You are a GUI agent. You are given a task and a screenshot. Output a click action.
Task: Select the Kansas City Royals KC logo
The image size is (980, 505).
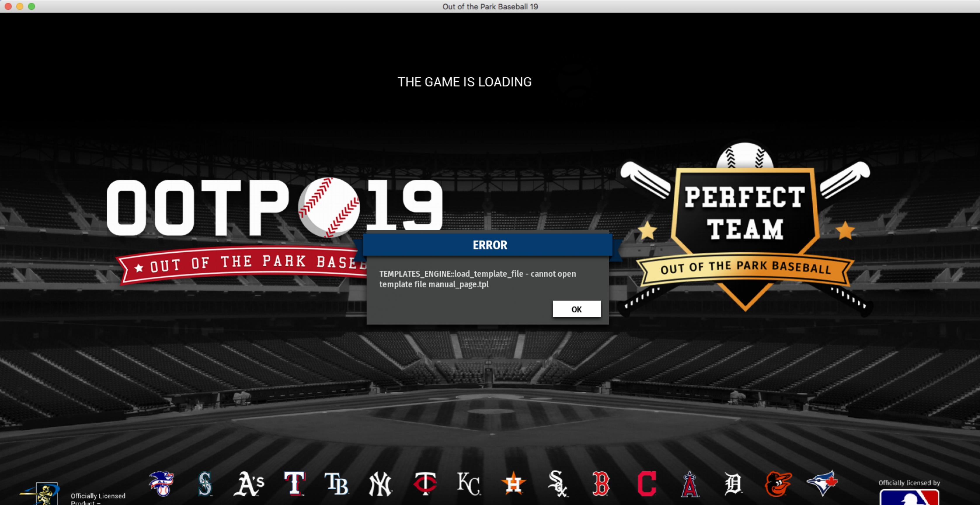pos(469,484)
